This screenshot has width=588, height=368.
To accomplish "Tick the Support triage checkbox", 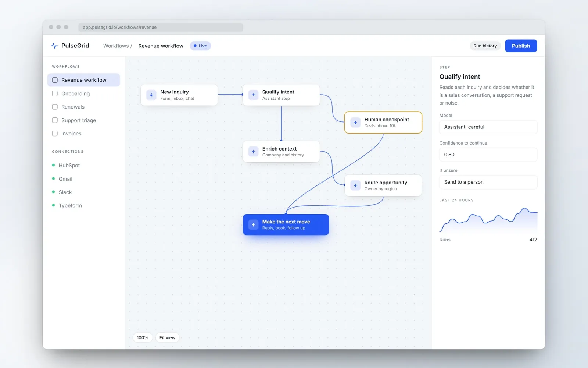I will coord(55,120).
